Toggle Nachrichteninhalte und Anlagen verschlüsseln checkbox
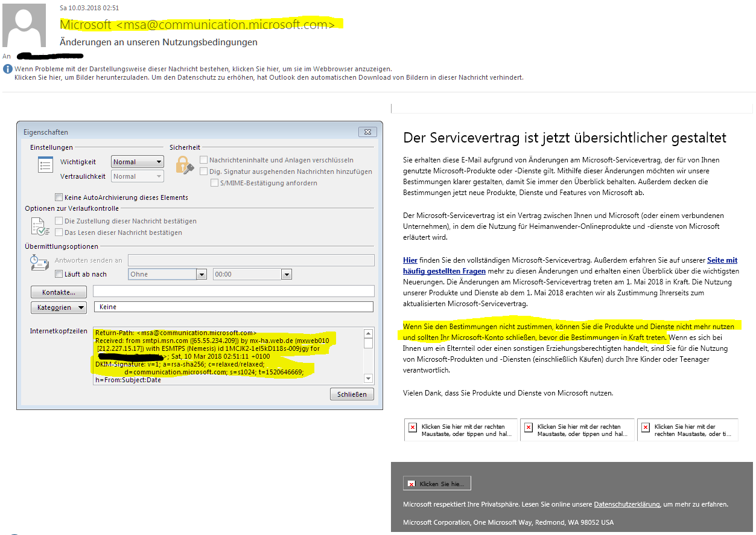 [x=204, y=160]
